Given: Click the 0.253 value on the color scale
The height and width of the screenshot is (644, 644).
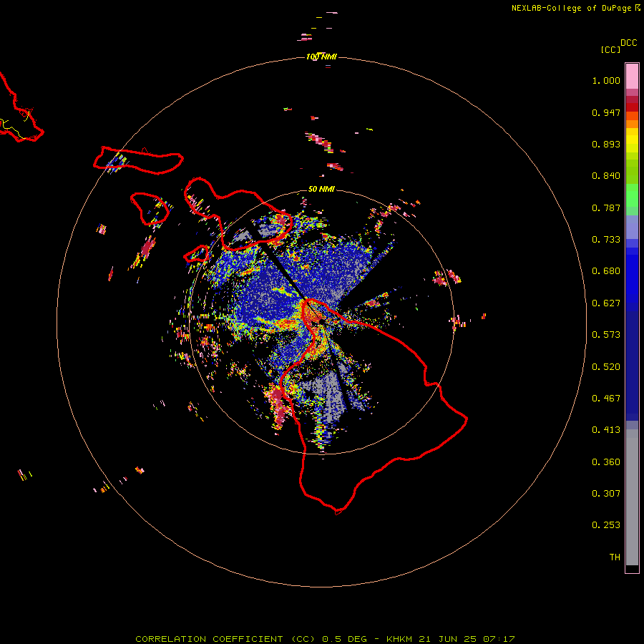Looking at the screenshot, I should (x=606, y=525).
